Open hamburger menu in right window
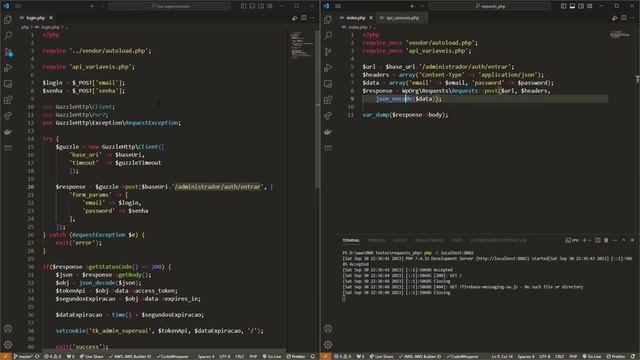 click(338, 6)
